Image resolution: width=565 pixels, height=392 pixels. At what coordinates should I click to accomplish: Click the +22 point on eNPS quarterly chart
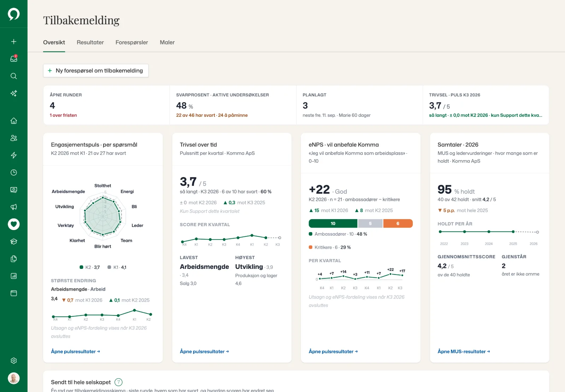(390, 274)
